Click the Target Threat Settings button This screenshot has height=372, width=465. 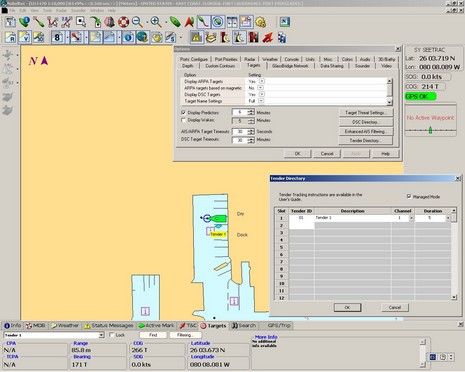(365, 113)
